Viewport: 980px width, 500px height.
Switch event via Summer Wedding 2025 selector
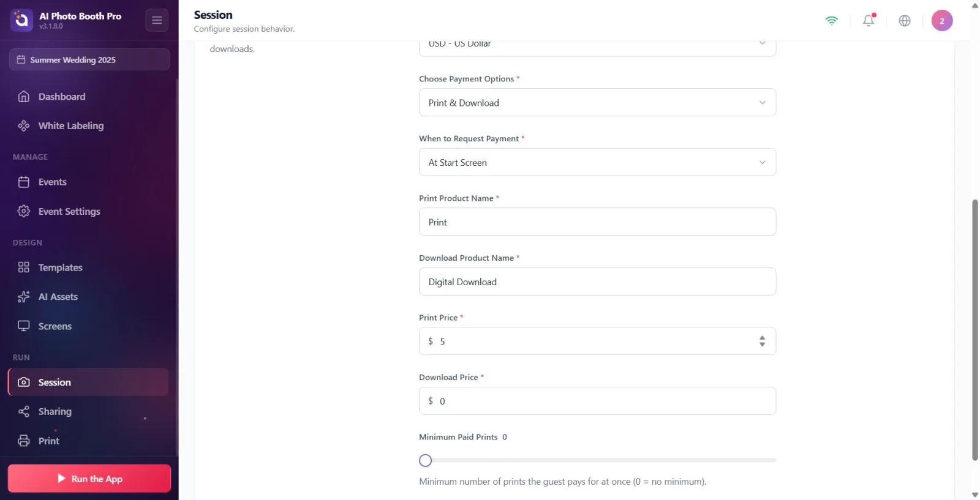tap(89, 59)
